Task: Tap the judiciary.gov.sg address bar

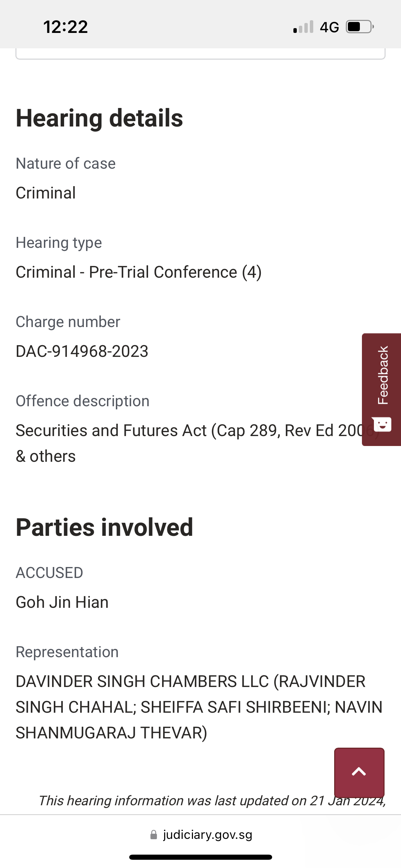Action: point(201,834)
